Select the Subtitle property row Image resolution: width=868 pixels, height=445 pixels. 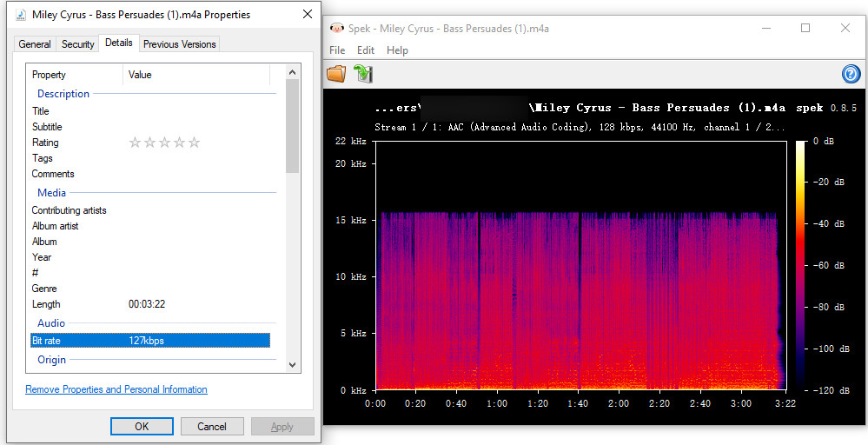(150, 127)
